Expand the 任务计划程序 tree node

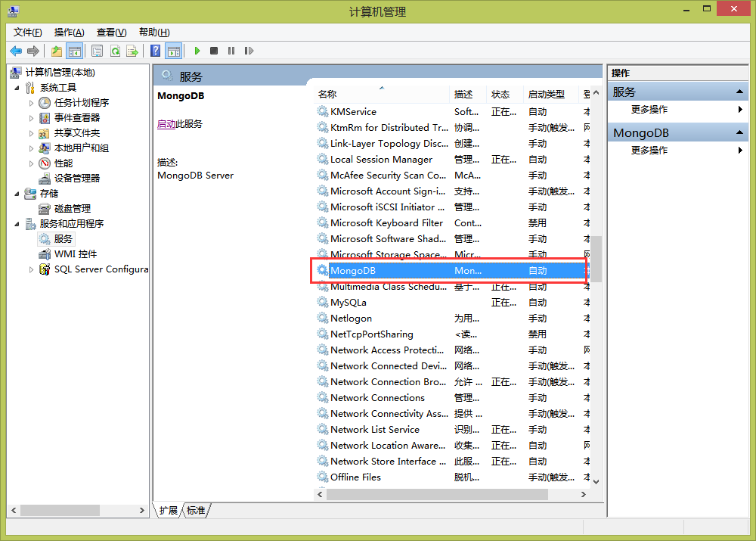31,103
